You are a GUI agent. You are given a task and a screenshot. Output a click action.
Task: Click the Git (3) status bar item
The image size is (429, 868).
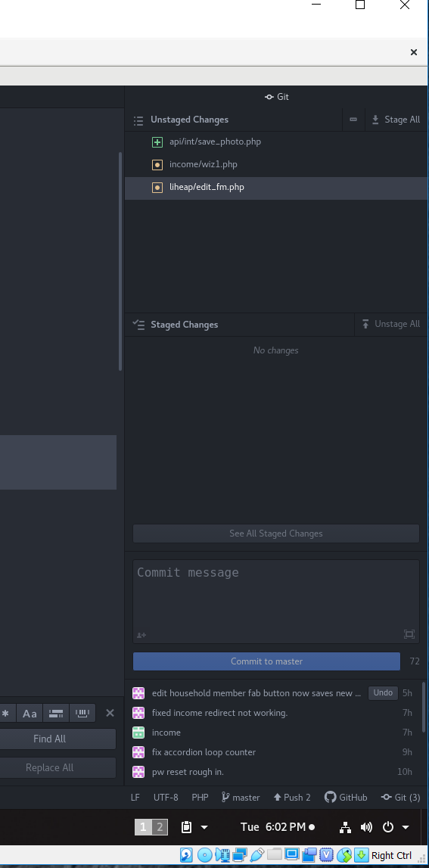click(x=401, y=797)
